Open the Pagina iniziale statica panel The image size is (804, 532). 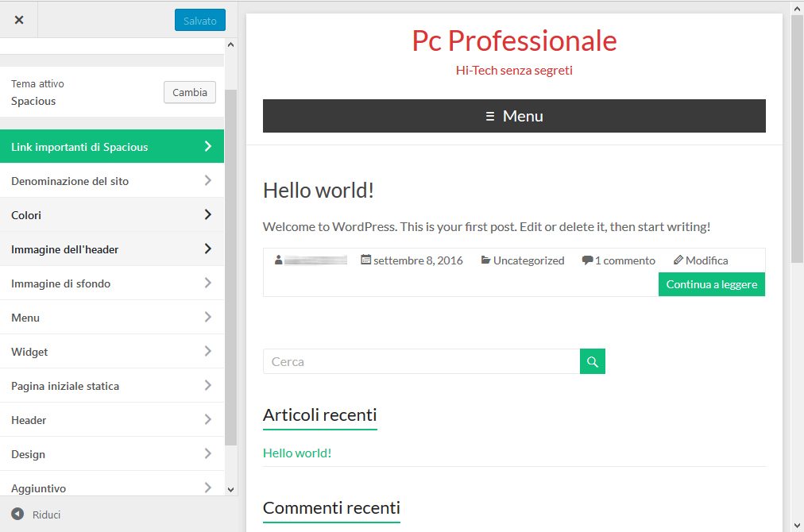click(111, 386)
